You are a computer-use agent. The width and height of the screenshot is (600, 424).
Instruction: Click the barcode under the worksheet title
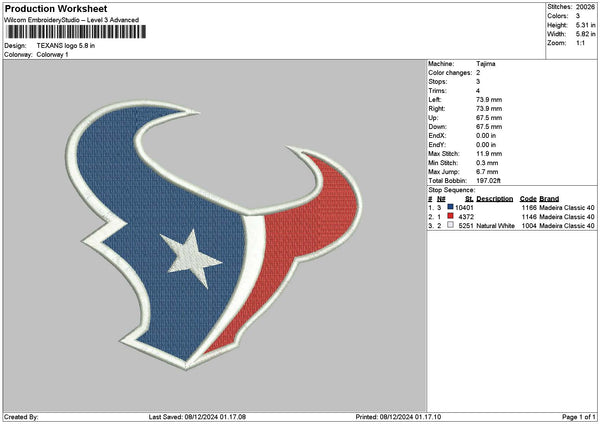77,32
